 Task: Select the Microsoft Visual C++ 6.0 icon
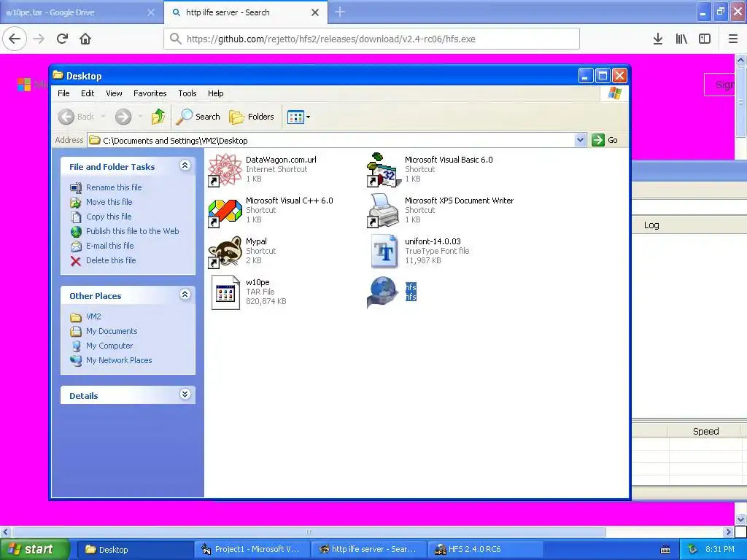click(225, 211)
